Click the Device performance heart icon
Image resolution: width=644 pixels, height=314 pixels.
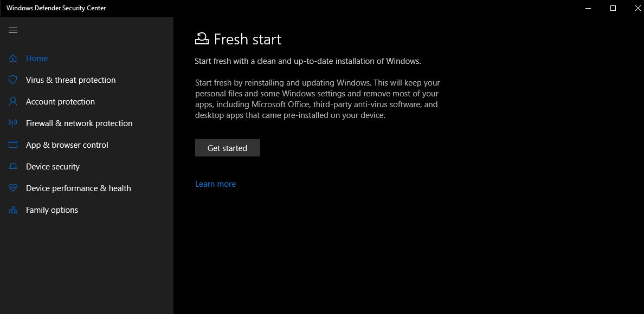coord(13,188)
